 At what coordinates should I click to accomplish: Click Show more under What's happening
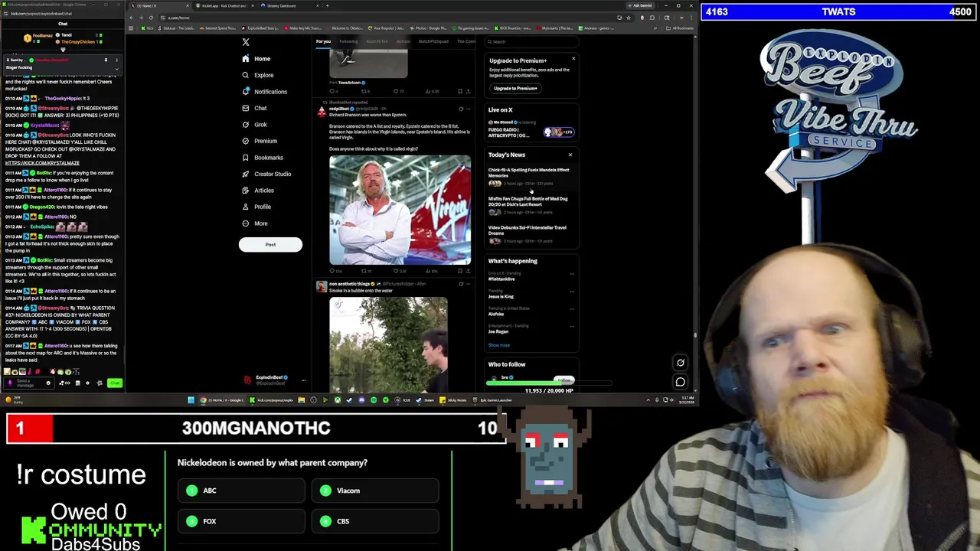pyautogui.click(x=498, y=345)
